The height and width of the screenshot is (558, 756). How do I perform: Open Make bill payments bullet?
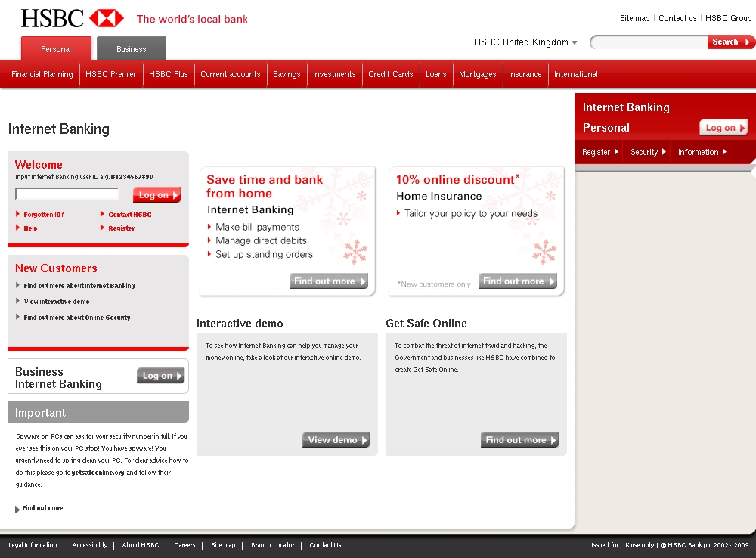pos(257,227)
